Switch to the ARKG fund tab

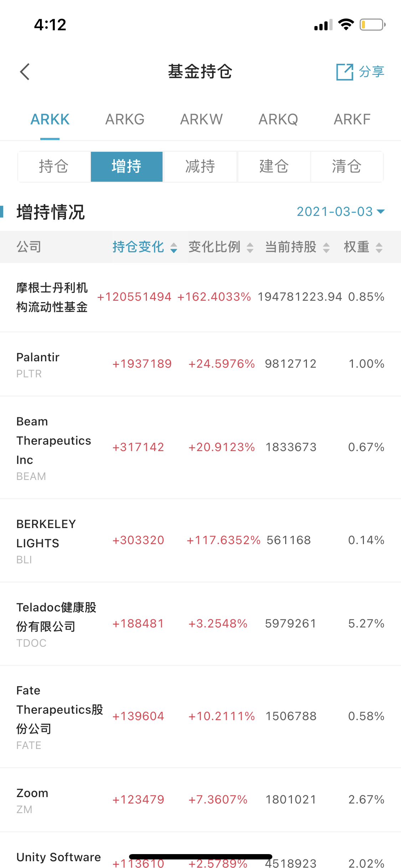pyautogui.click(x=125, y=119)
